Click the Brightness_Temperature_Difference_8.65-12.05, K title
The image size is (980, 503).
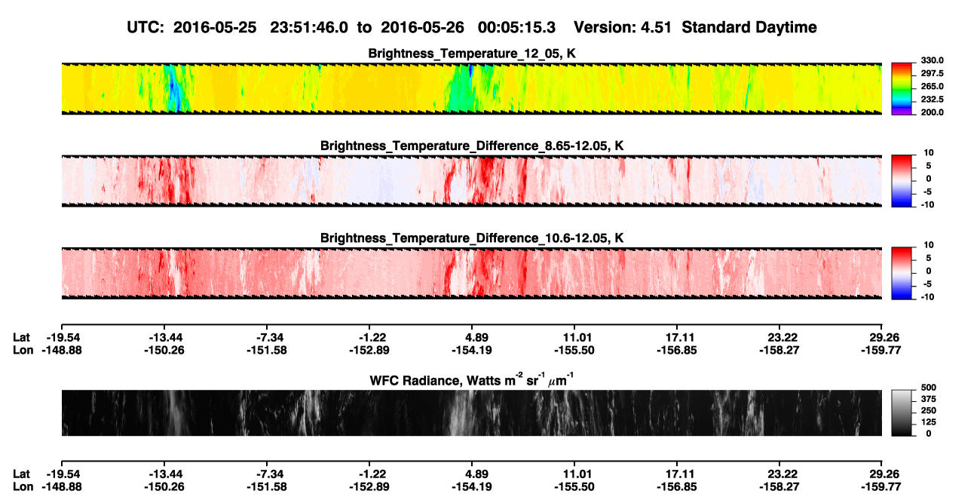click(472, 145)
